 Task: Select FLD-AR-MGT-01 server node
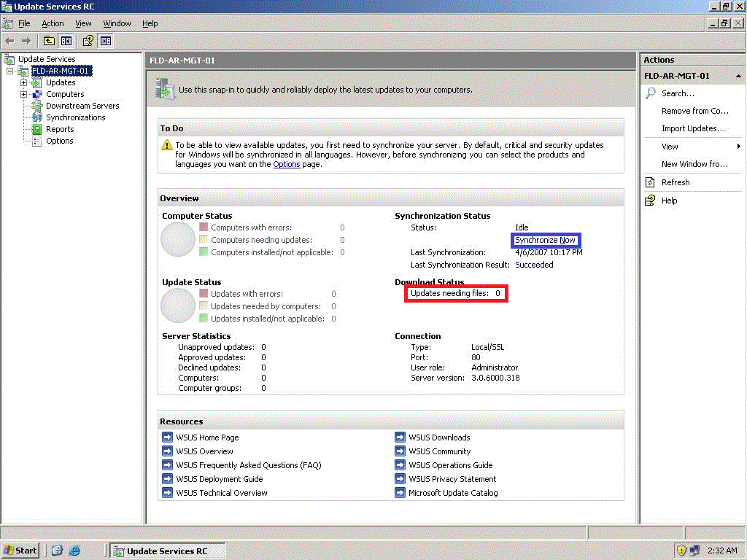[61, 71]
